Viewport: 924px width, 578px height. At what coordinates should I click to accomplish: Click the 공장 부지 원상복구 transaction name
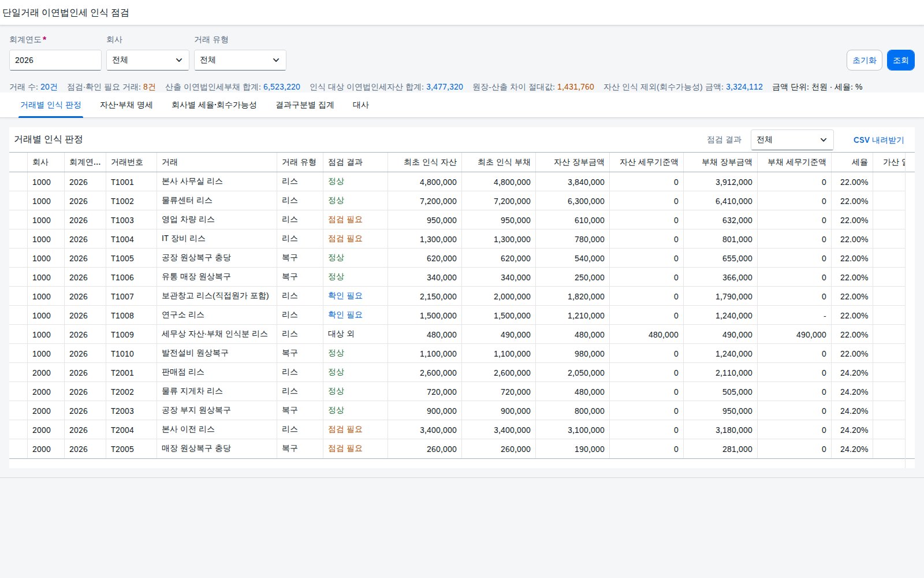click(x=196, y=410)
